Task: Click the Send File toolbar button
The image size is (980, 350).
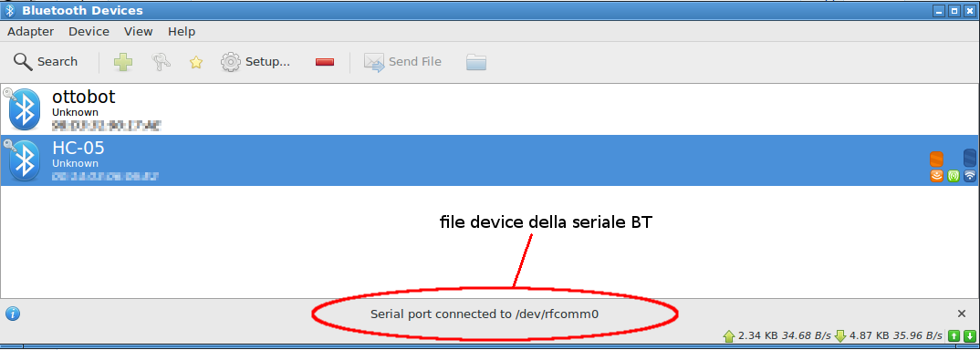Action: [x=402, y=62]
